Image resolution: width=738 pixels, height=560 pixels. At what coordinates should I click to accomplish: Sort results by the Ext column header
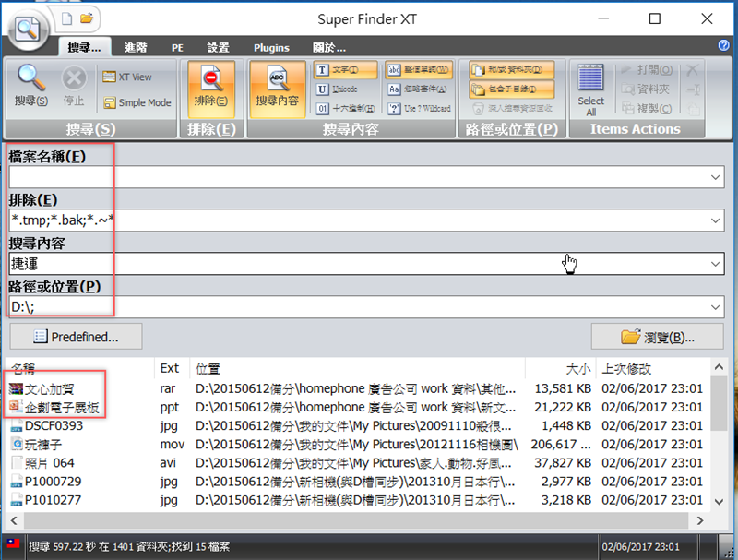pos(172,368)
